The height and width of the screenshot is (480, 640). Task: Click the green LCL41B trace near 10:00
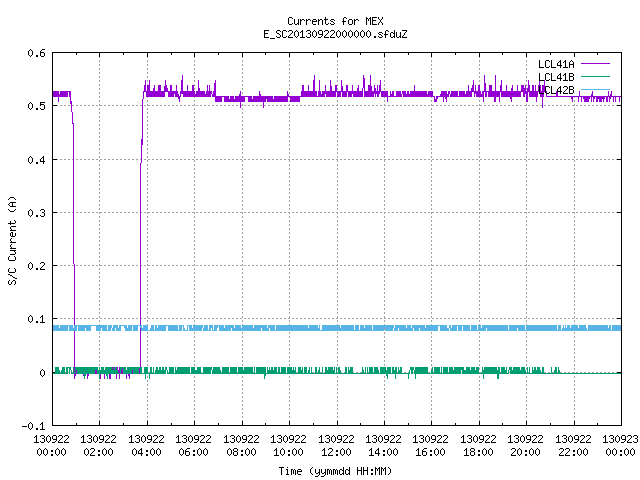coord(289,370)
